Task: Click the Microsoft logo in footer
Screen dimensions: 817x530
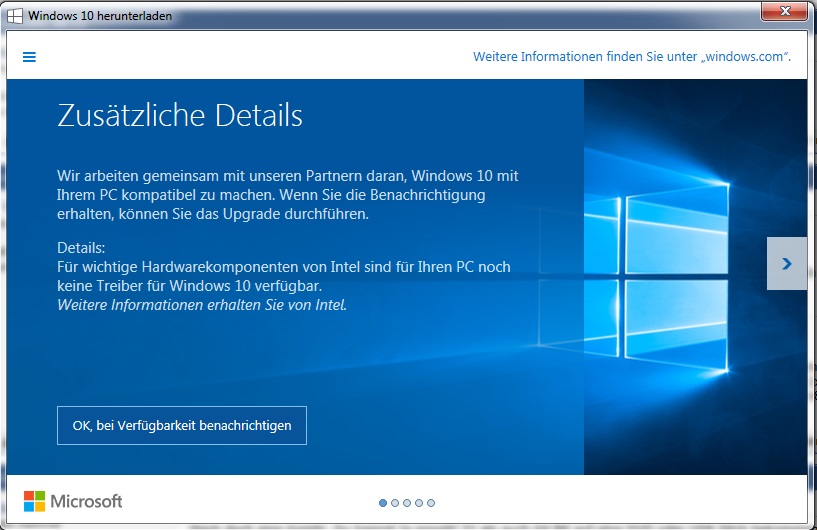Action: (x=73, y=501)
